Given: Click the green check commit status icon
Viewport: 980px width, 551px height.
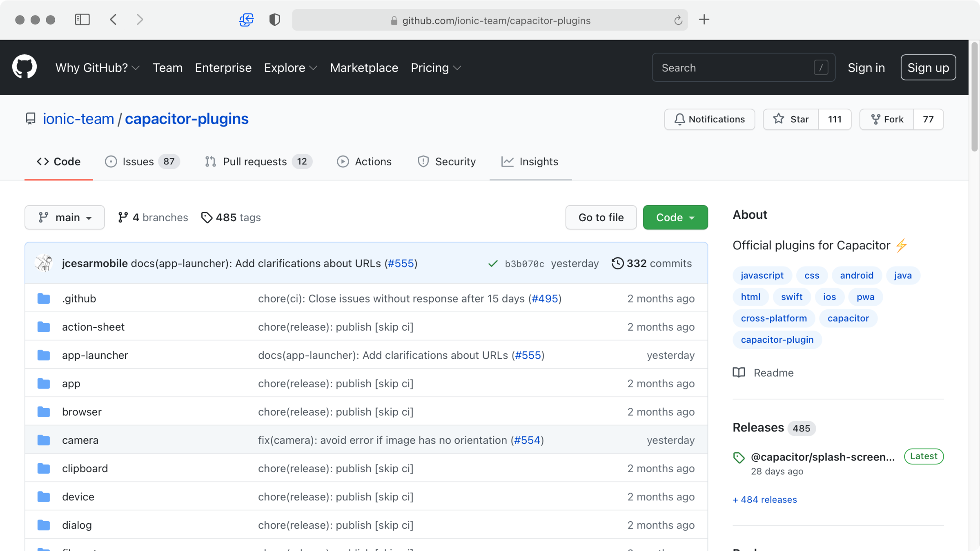Looking at the screenshot, I should pos(493,264).
